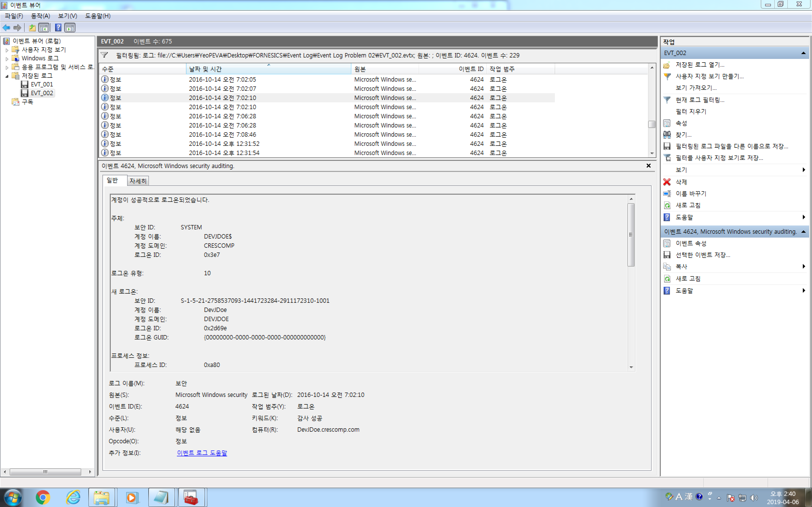Collapse the 저장된 로그 tree node
This screenshot has height=507, width=812.
tap(7, 76)
